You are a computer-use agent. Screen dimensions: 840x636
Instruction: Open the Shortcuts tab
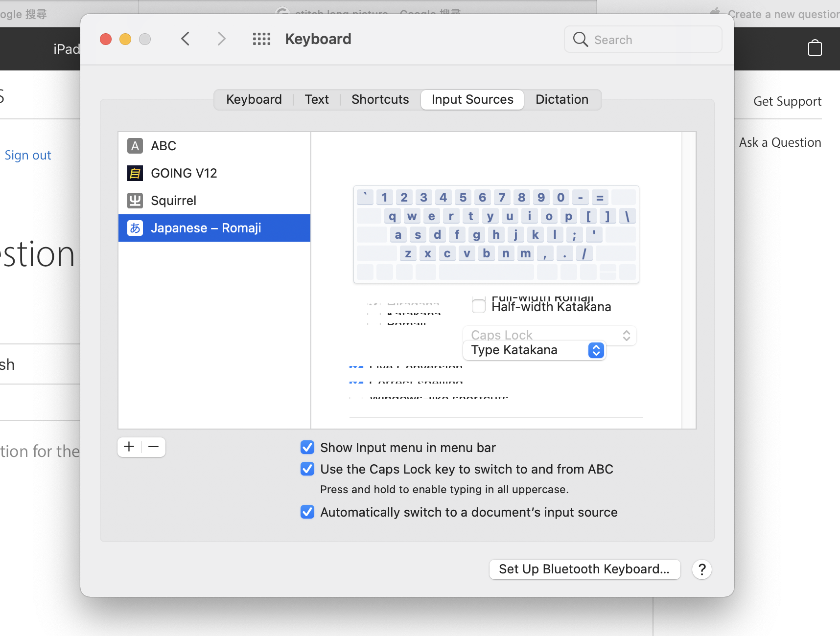(x=380, y=99)
